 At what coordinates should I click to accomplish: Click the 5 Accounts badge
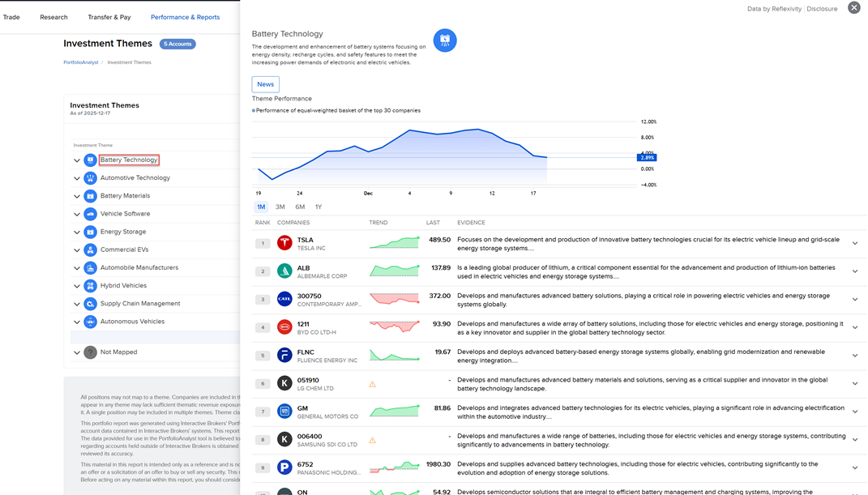[177, 44]
